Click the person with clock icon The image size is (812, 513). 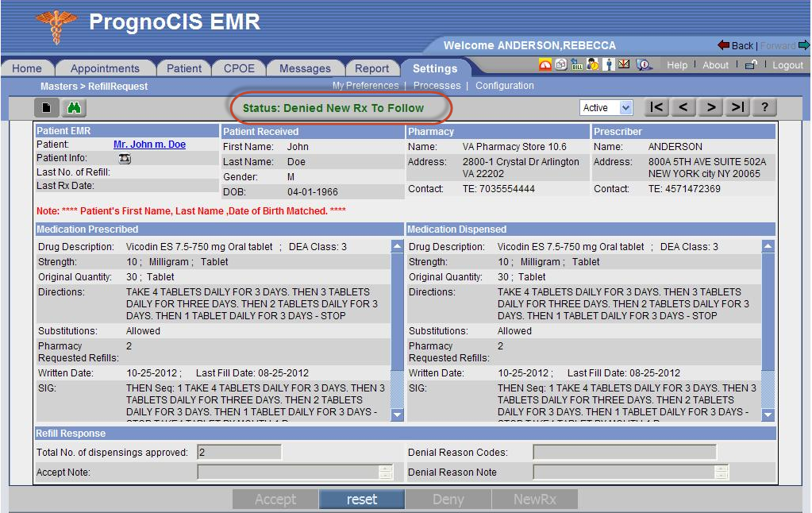(x=592, y=65)
